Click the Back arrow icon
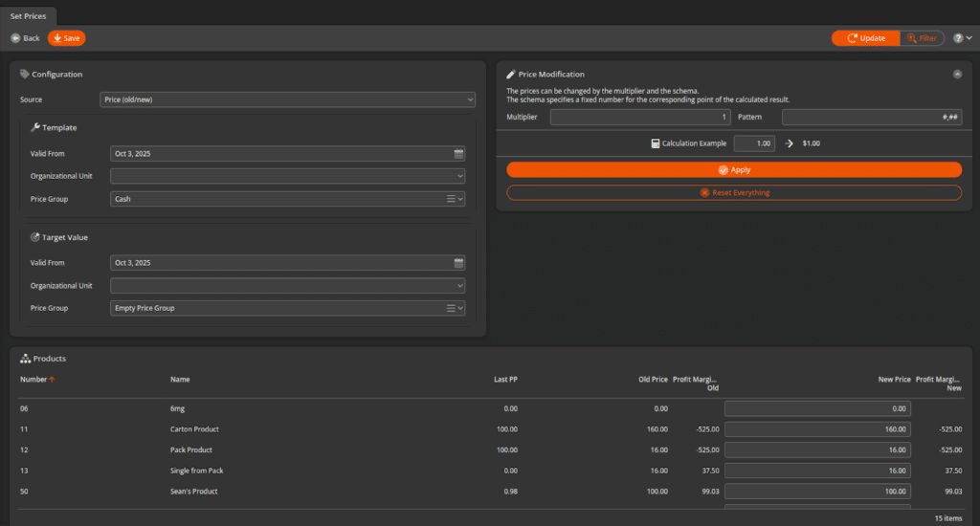Image resolution: width=980 pixels, height=526 pixels. click(15, 38)
